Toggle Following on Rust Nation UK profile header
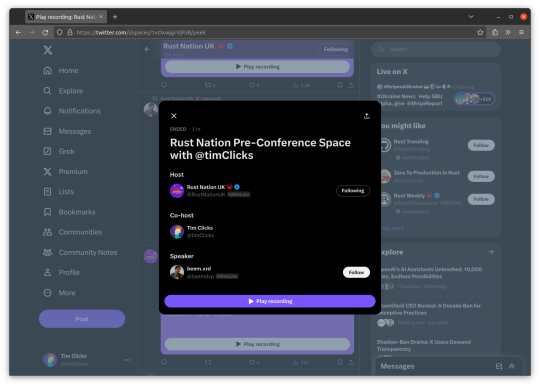 click(336, 50)
